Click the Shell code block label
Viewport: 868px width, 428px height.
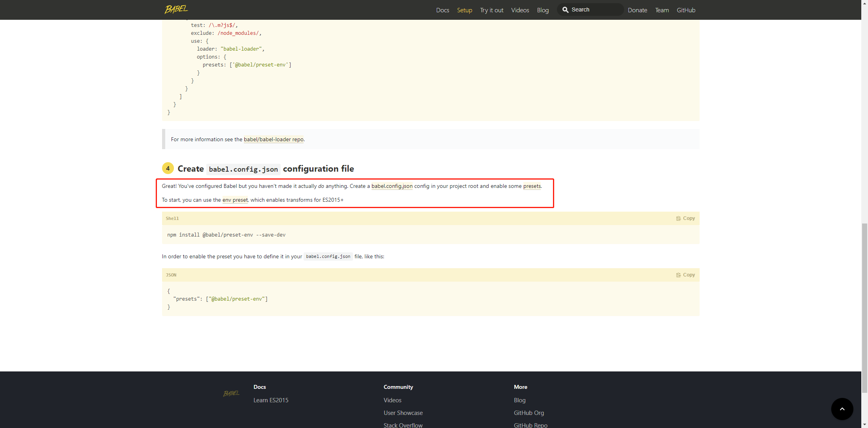pyautogui.click(x=172, y=218)
